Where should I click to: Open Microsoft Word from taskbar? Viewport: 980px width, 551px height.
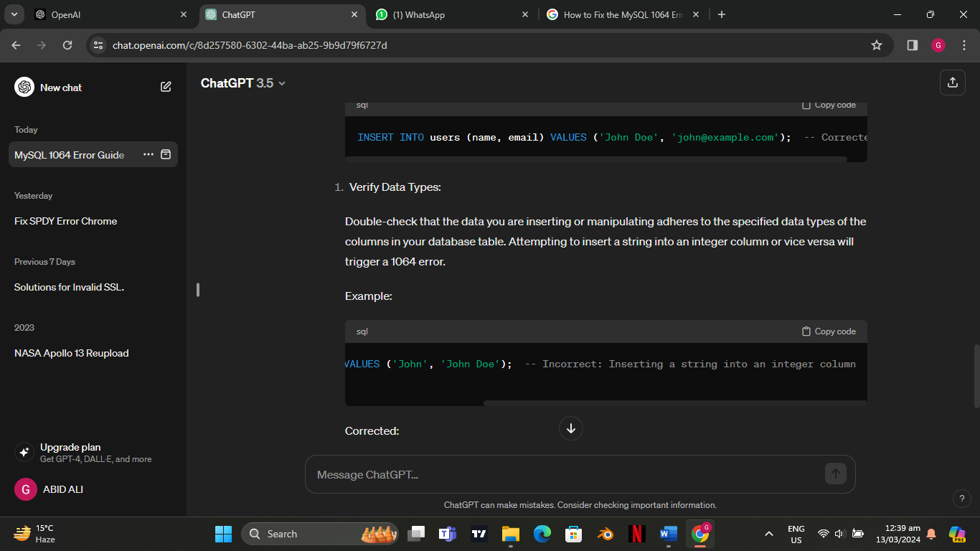pos(668,534)
